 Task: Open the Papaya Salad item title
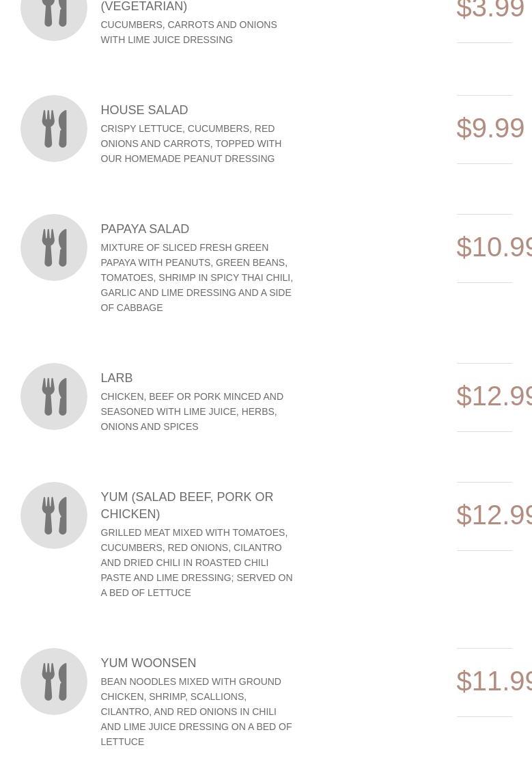(145, 229)
